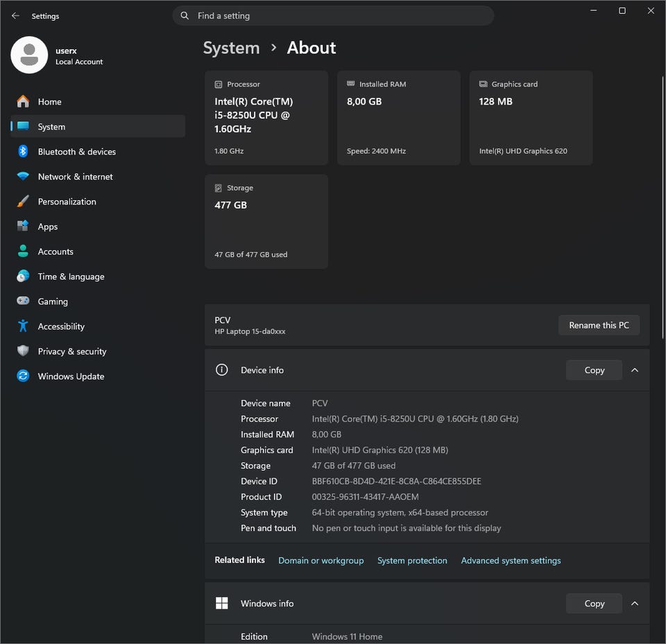Click the System type value text
This screenshot has width=666, height=644.
click(x=400, y=512)
